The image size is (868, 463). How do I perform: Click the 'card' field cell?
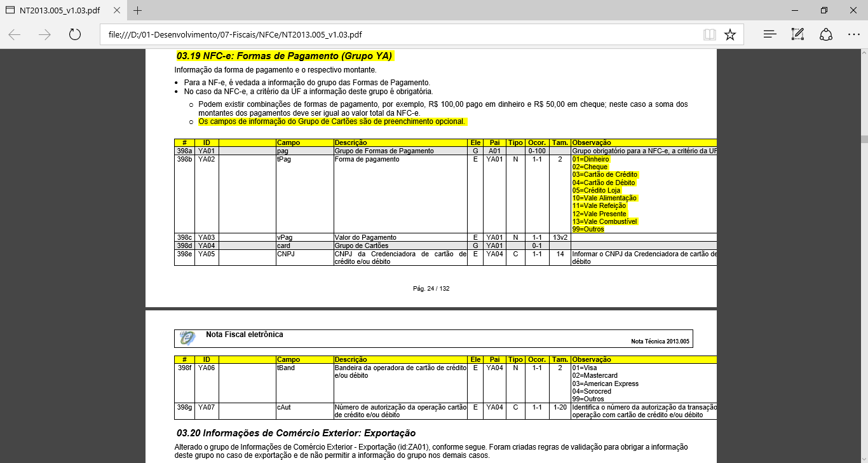pyautogui.click(x=304, y=245)
